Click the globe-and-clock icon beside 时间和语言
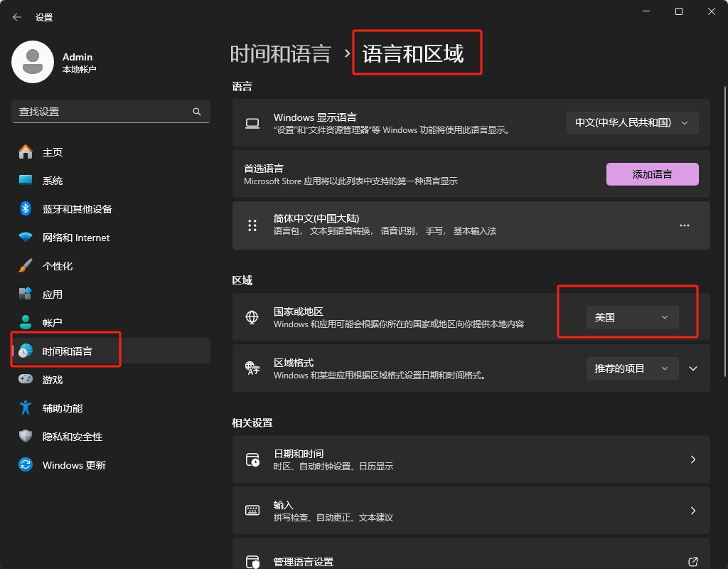This screenshot has width=728, height=569. click(x=26, y=351)
